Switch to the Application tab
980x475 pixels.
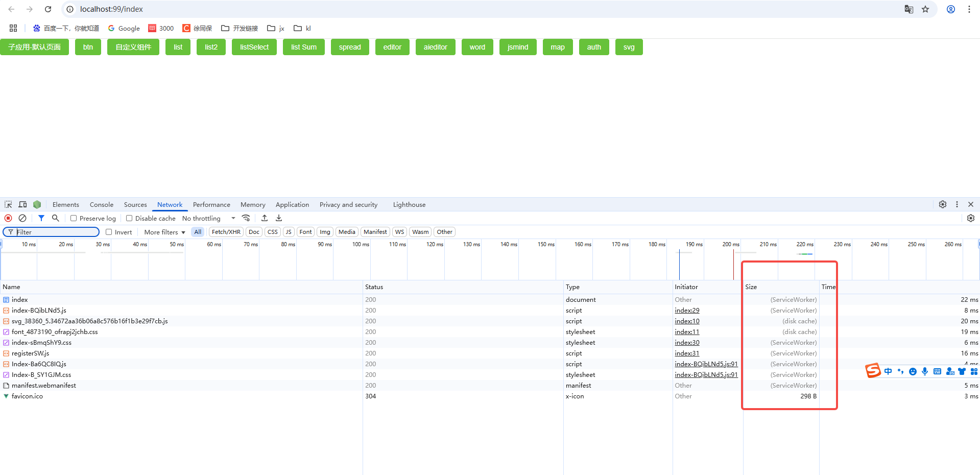click(x=292, y=204)
